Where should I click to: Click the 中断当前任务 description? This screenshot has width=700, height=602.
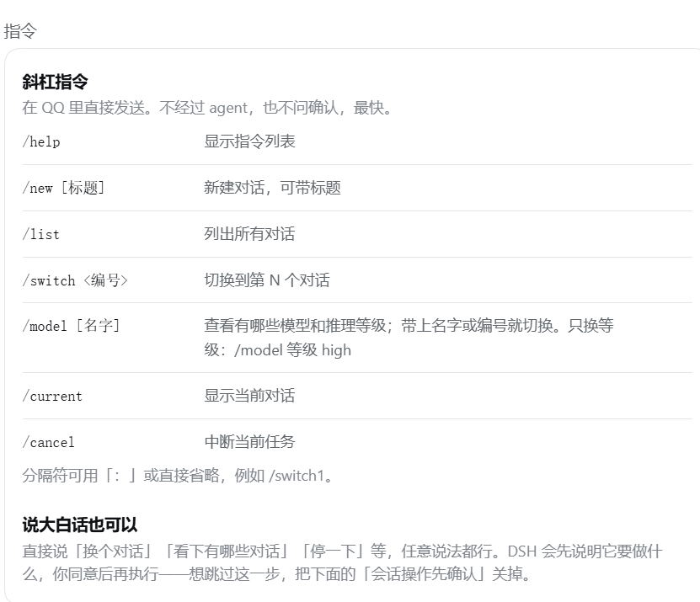pos(249,442)
